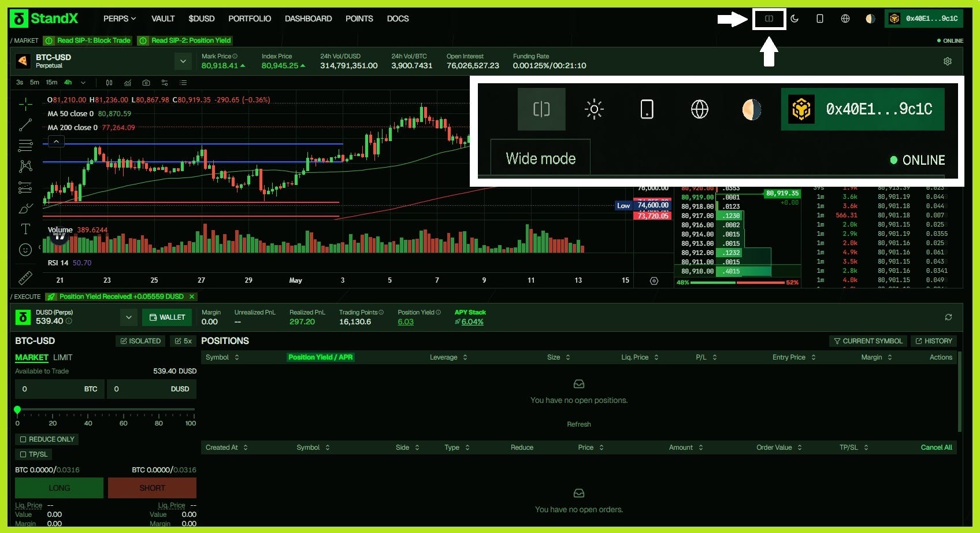Select the 4h chart interval

click(68, 83)
